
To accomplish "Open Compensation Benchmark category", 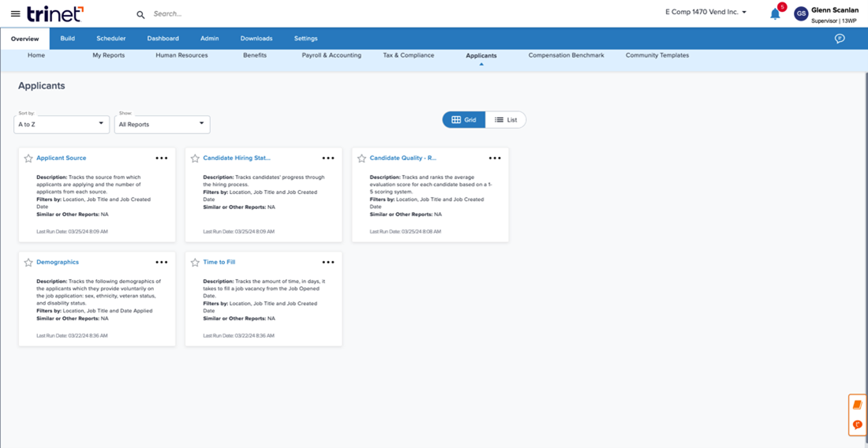I will [x=567, y=55].
